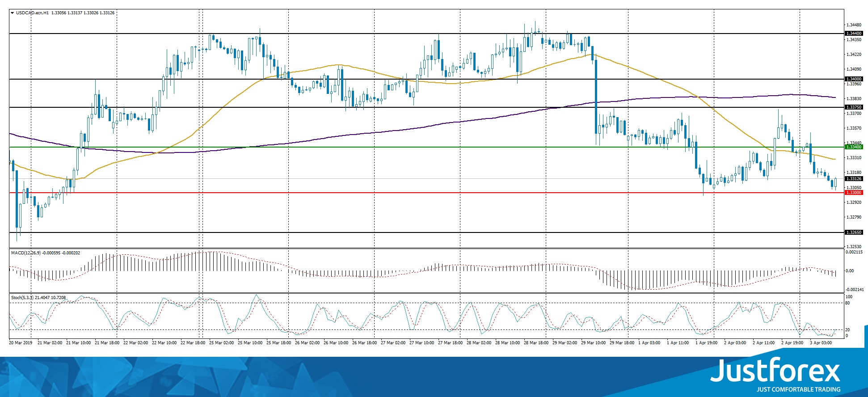
Task: Click the "26 Mar 02:00" time axis label
Action: point(308,343)
